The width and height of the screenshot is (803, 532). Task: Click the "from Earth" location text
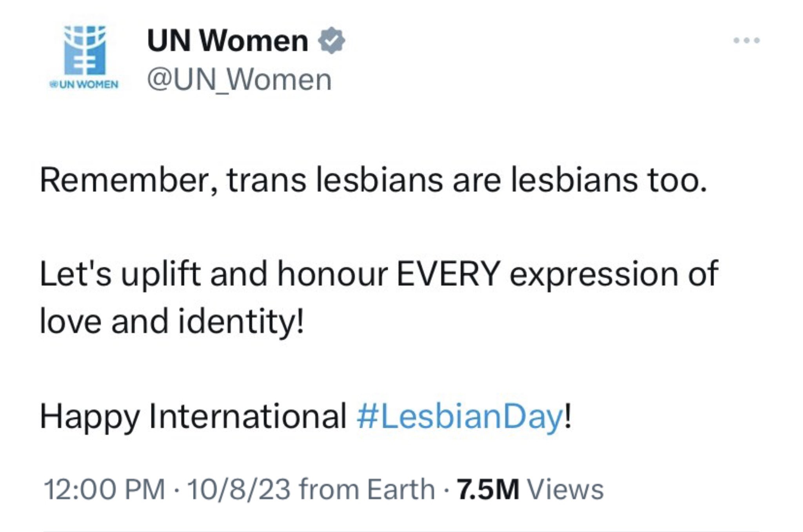click(x=367, y=489)
